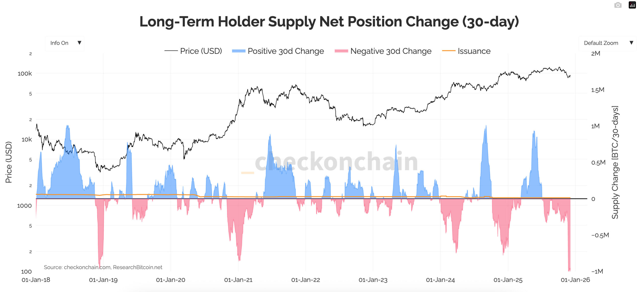The height and width of the screenshot is (292, 644).
Task: Click the camera download-plot icon
Action: pos(618,5)
